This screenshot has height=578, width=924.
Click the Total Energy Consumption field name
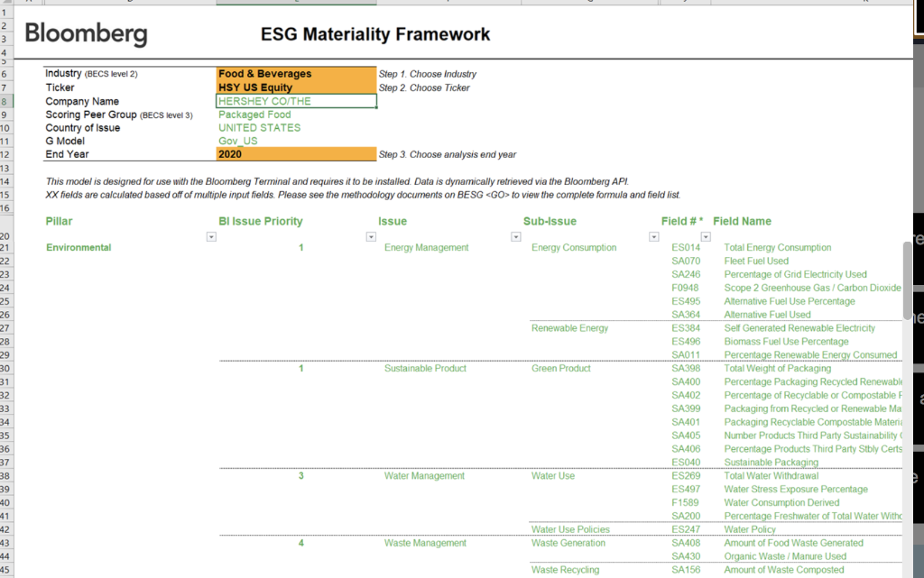[x=776, y=247]
